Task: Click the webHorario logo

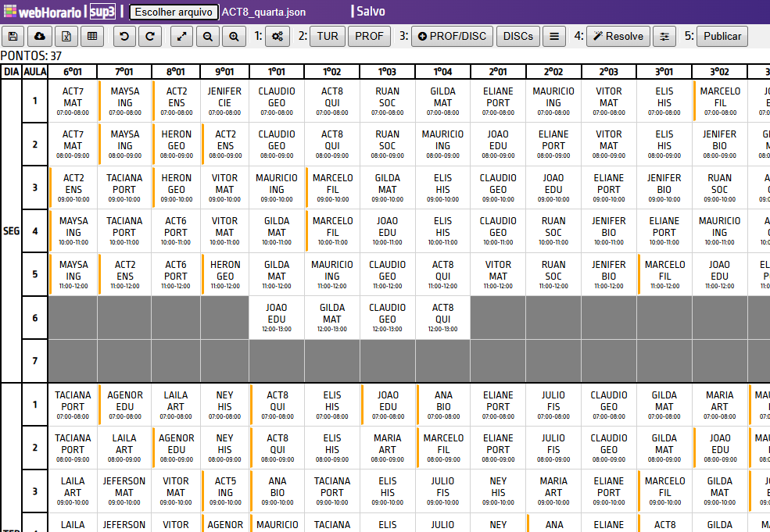Action: coord(43,11)
